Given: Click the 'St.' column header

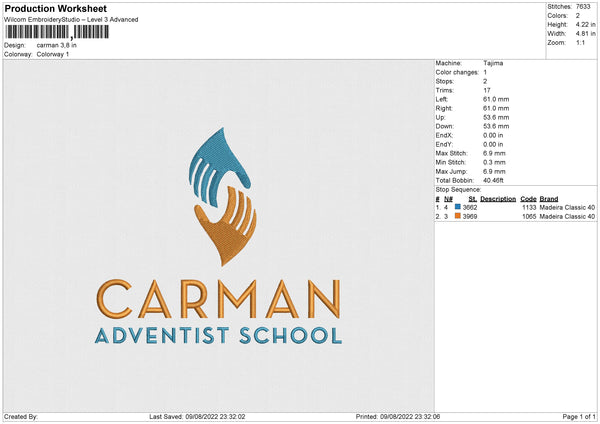Looking at the screenshot, I should click(x=473, y=199).
